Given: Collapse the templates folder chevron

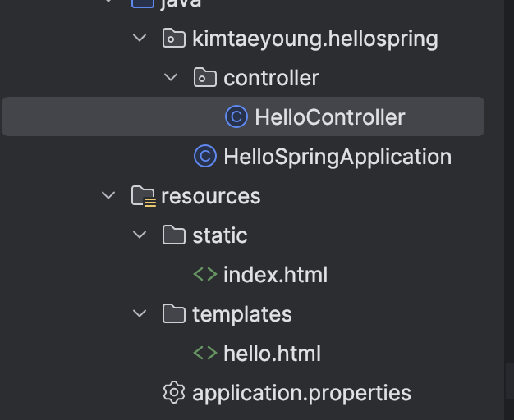Looking at the screenshot, I should click(x=140, y=314).
